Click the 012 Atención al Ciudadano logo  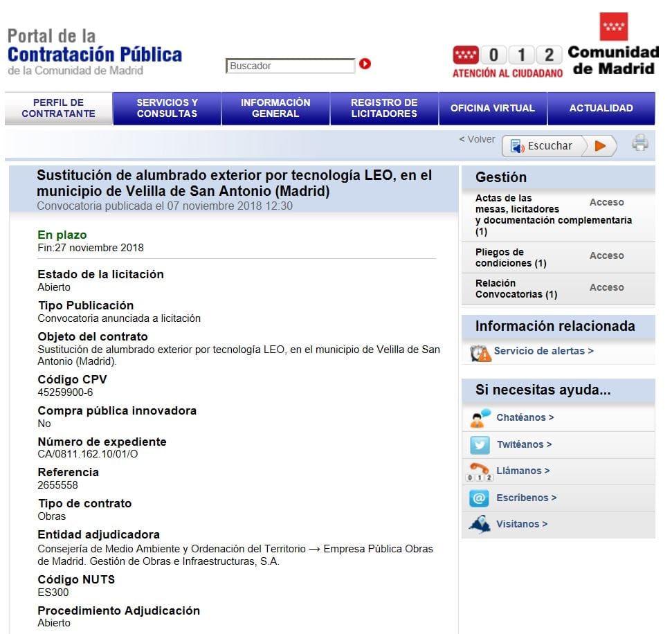coord(507,62)
